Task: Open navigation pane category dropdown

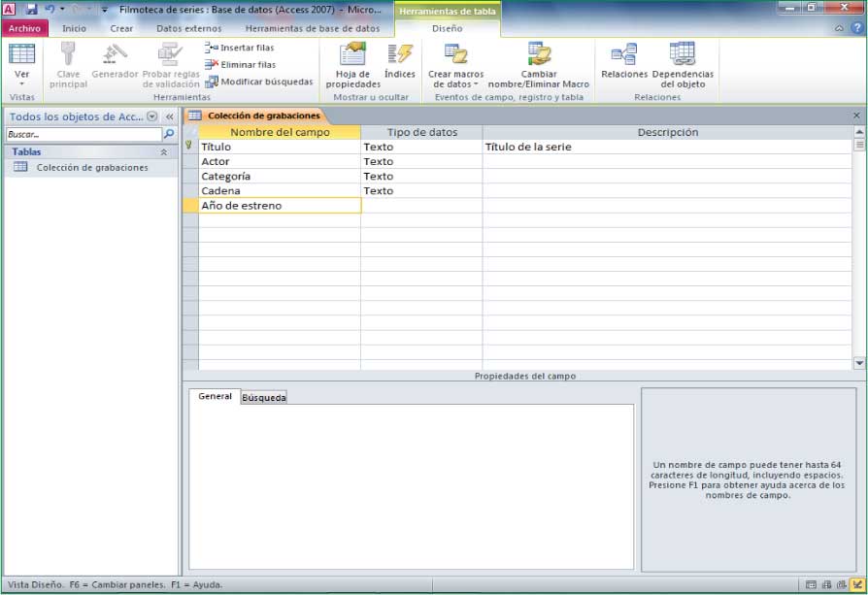Action: pos(151,116)
